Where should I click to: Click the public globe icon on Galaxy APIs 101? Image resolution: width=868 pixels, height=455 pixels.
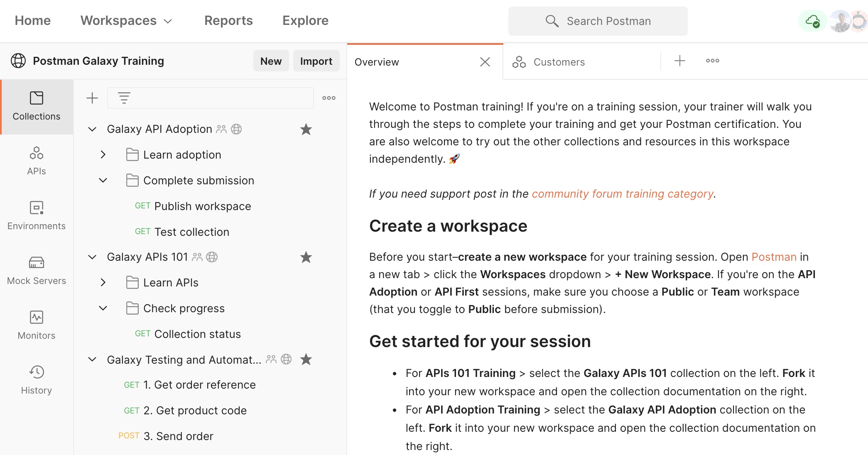(x=212, y=257)
